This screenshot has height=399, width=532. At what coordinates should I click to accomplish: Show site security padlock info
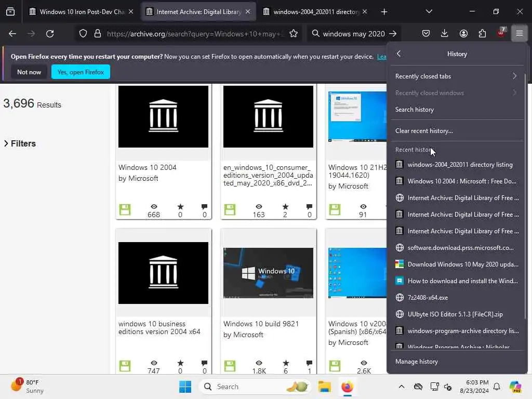pyautogui.click(x=98, y=34)
